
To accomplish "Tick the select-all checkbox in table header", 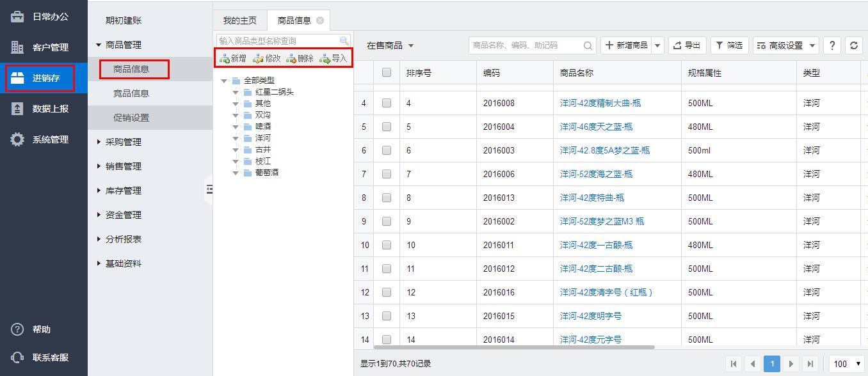I will coord(387,73).
